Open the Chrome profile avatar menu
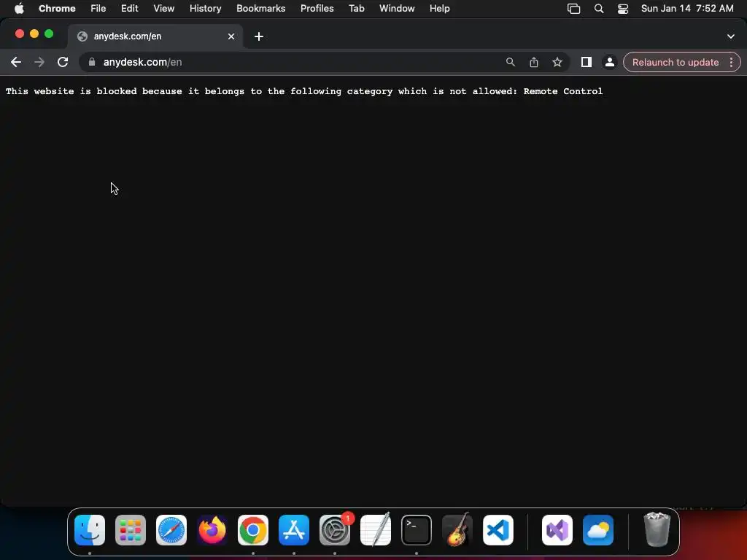Image resolution: width=747 pixels, height=560 pixels. tap(609, 62)
